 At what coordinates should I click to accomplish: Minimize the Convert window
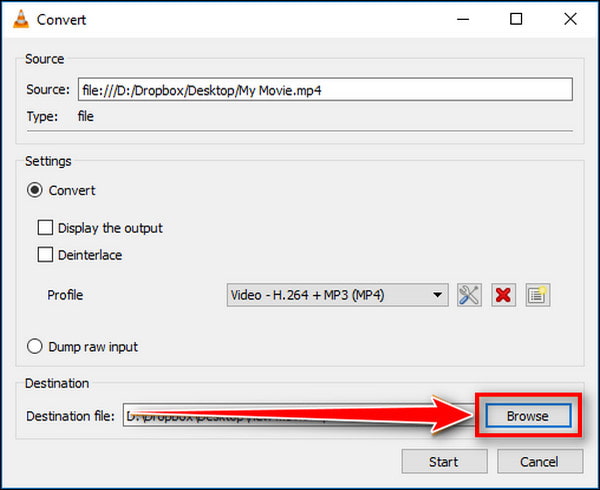click(463, 19)
